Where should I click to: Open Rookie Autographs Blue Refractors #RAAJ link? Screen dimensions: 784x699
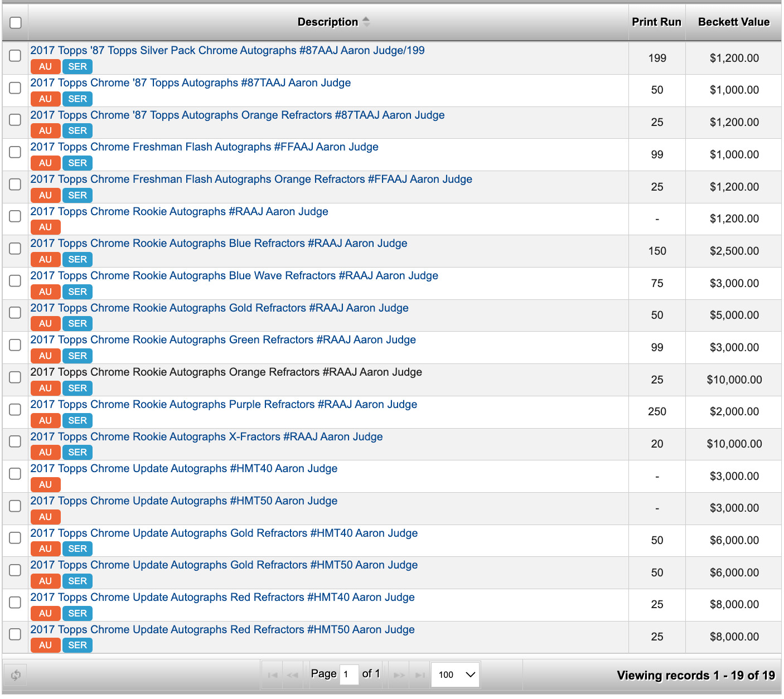point(219,243)
